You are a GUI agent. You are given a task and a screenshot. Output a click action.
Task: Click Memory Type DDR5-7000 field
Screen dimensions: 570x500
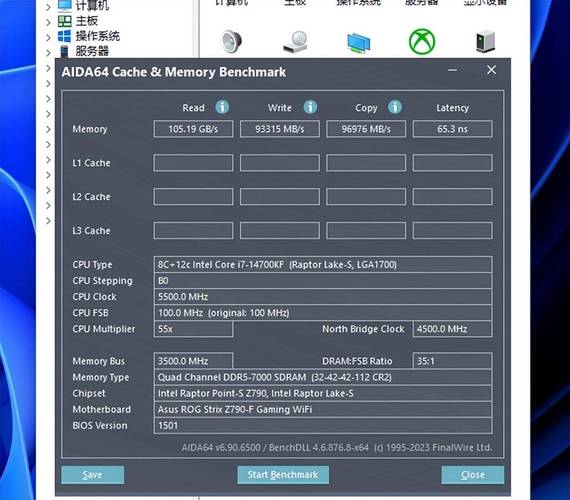click(323, 377)
